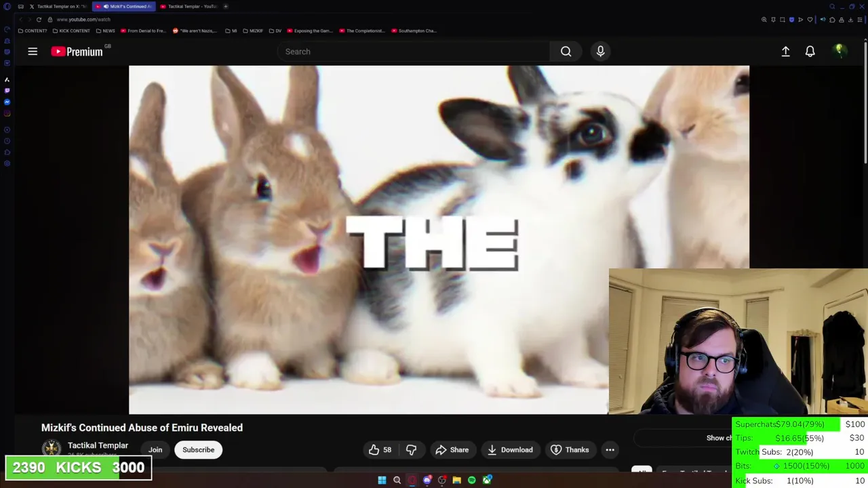The image size is (868, 488).
Task: Toggle the ad blocker shield icon
Action: click(x=791, y=20)
